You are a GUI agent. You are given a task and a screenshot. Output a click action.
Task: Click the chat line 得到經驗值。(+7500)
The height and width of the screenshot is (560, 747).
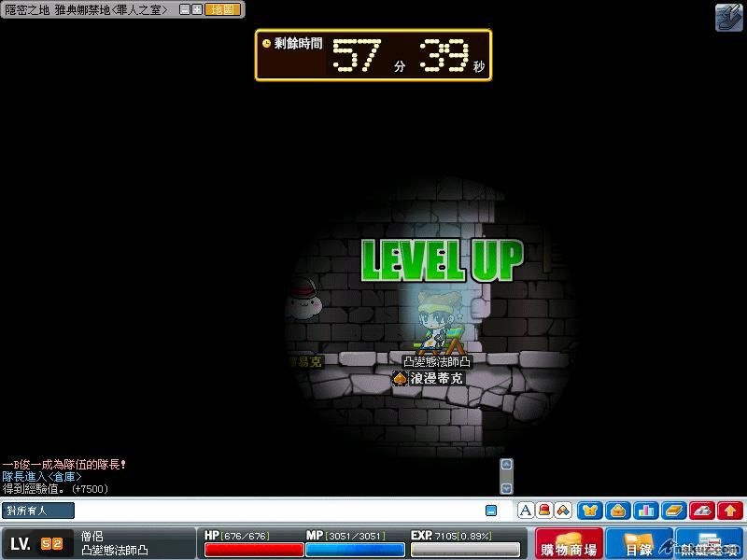[55, 489]
